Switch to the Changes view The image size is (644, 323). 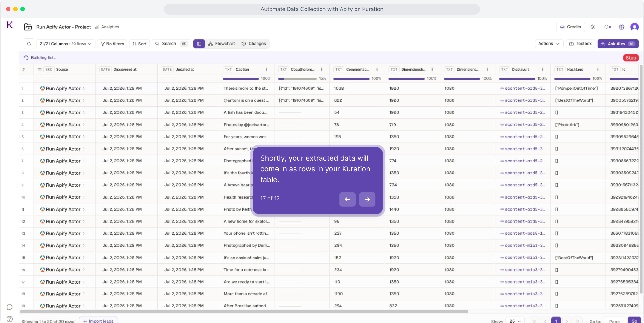click(254, 44)
